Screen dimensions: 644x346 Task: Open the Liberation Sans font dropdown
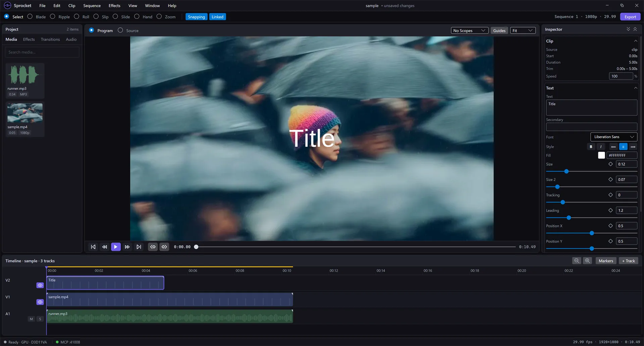click(x=613, y=137)
